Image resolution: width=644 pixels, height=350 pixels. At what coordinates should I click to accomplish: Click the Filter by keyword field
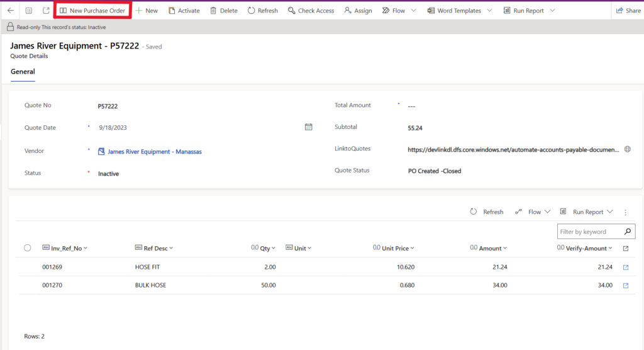pyautogui.click(x=589, y=232)
